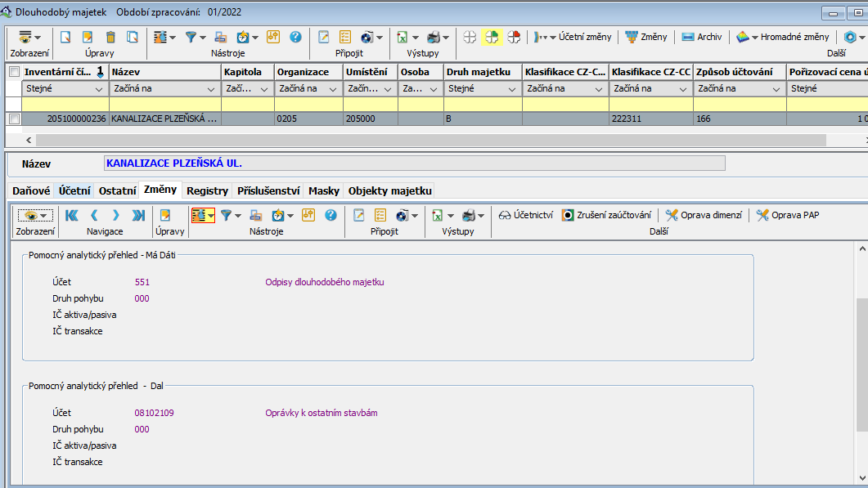Click the new record icon in Úpravy
The width and height of the screenshot is (868, 488).
coord(65,37)
